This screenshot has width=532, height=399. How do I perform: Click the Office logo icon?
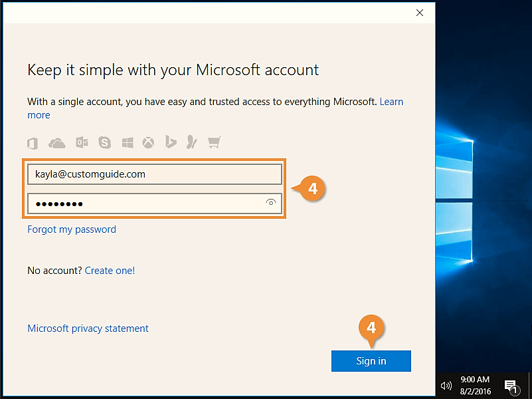(33, 143)
